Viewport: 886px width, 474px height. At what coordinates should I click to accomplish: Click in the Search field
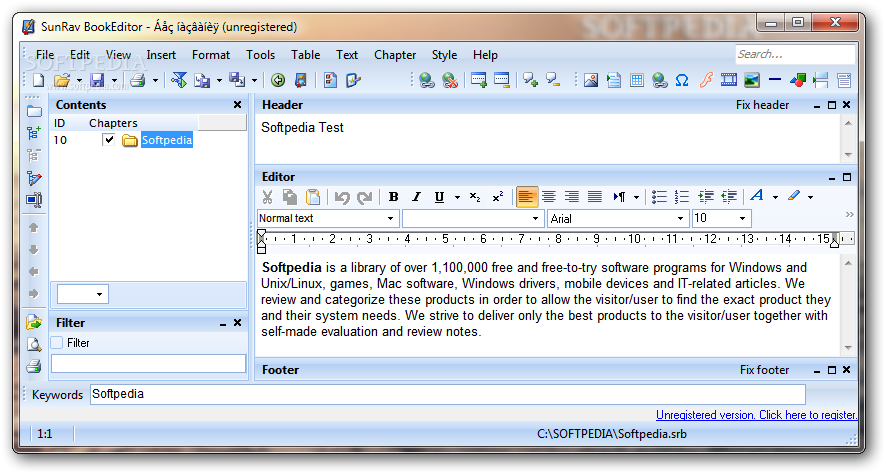click(x=795, y=54)
